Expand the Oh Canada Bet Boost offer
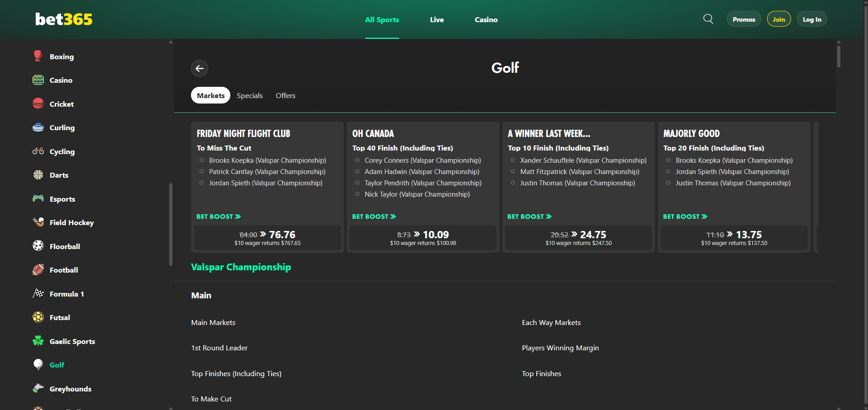868x410 pixels. click(374, 217)
